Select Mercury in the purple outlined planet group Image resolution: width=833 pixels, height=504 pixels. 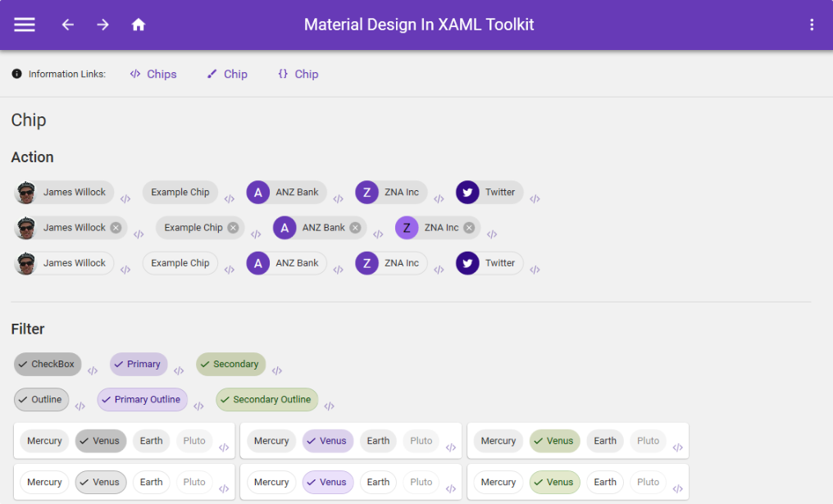(271, 482)
